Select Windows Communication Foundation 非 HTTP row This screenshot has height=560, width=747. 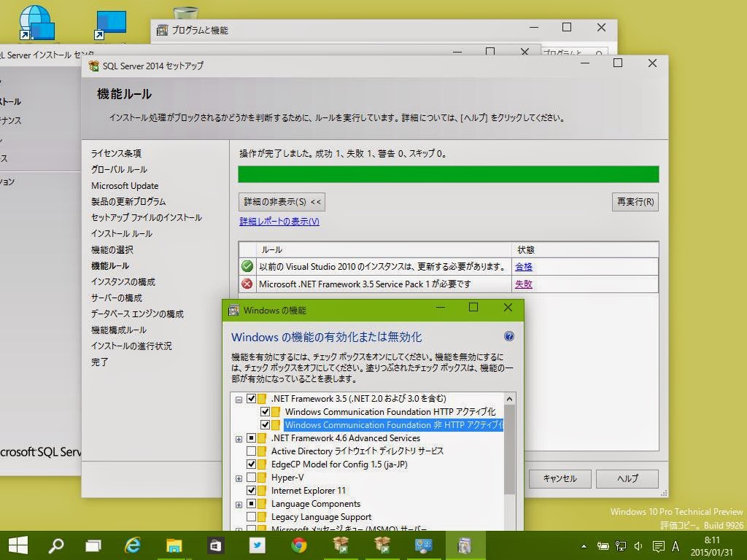coord(393,425)
